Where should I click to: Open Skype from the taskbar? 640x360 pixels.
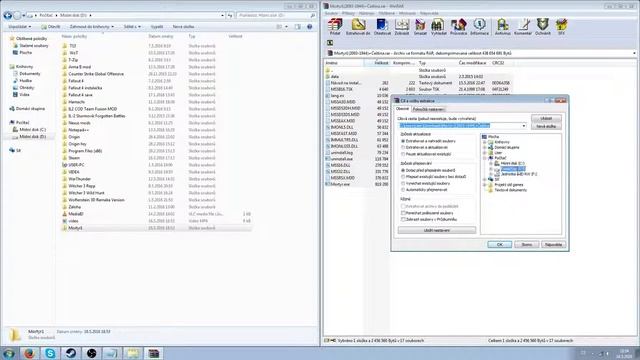point(50,353)
